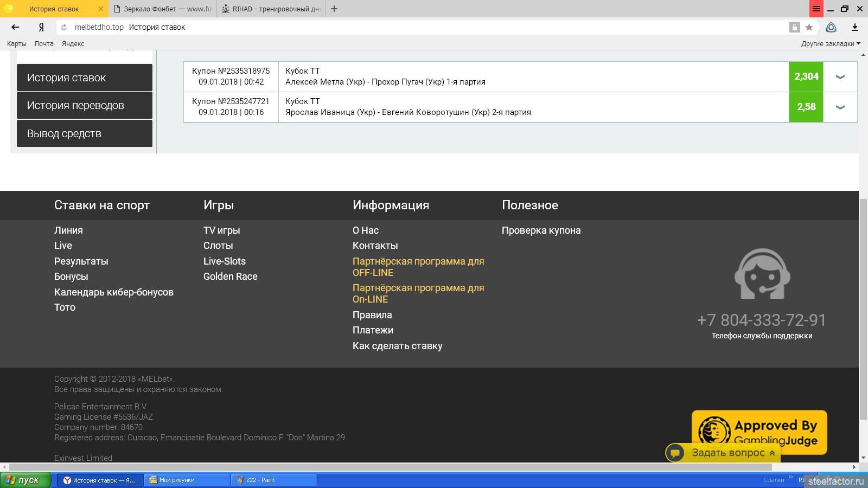Screen dimensions: 868x488
Task: Expand coupon №2535247721 details chevron
Action: 840,107
